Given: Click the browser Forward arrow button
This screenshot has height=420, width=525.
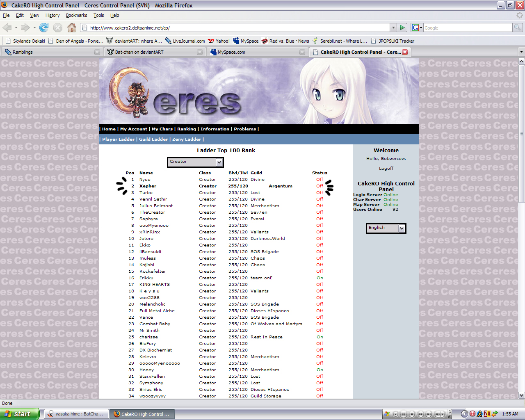Looking at the screenshot, I should pyautogui.click(x=25, y=27).
